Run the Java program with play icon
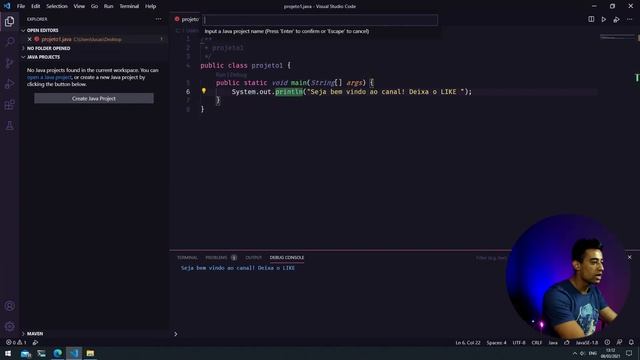640x360 pixels. [604, 19]
